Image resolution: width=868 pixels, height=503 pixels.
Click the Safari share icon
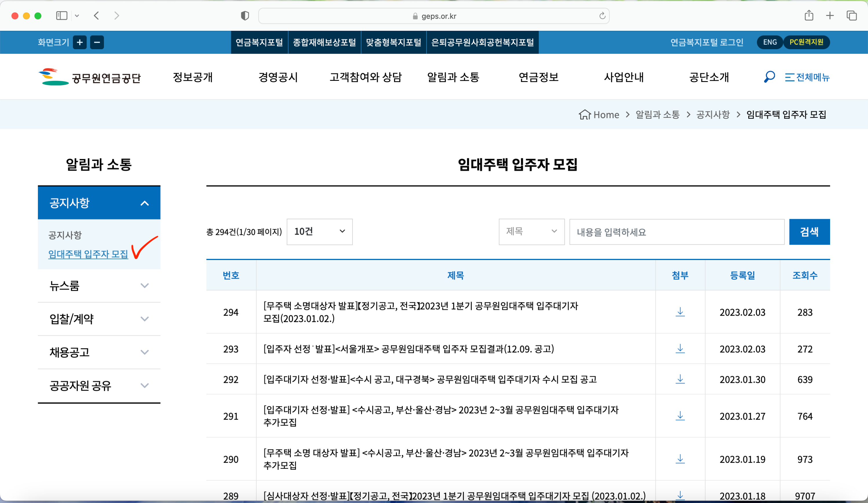point(809,16)
